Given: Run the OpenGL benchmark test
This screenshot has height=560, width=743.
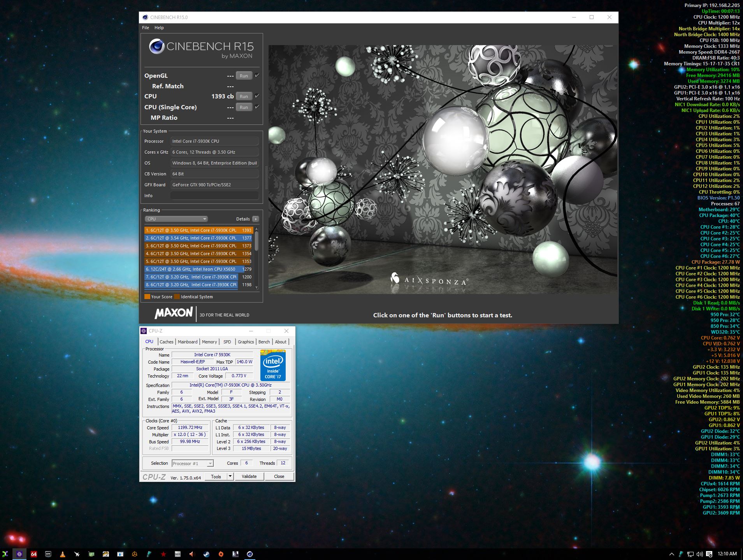Looking at the screenshot, I should [244, 76].
